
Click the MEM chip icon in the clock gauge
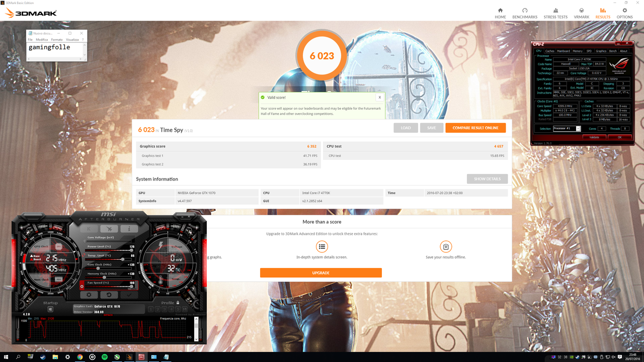tap(58, 279)
